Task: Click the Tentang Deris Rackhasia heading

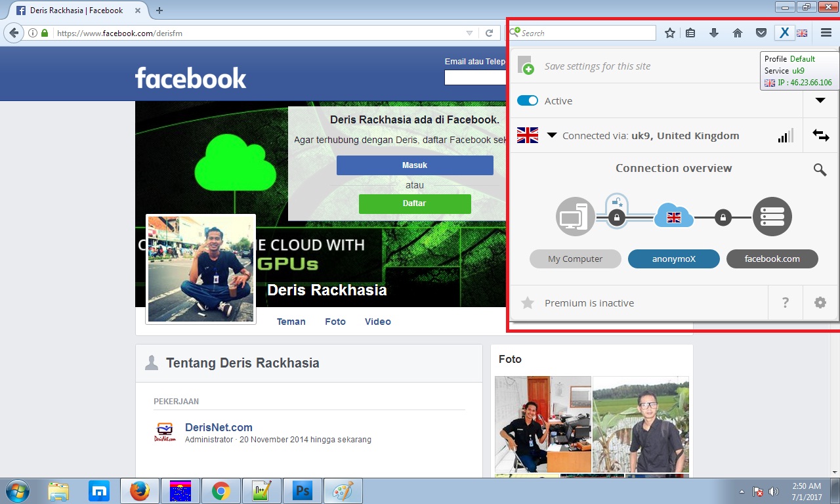Action: click(x=243, y=363)
